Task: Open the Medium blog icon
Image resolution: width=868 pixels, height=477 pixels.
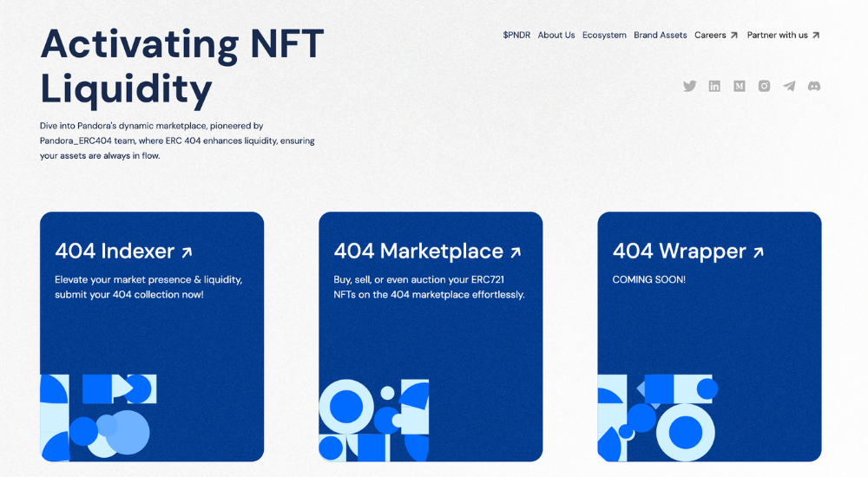Action: point(739,86)
